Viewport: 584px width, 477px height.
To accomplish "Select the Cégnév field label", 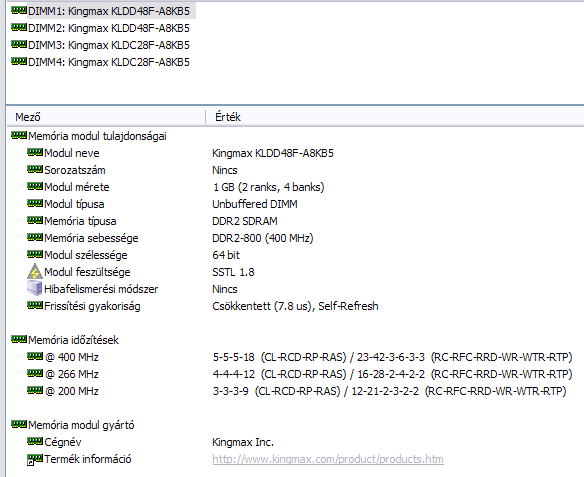I will click(x=63, y=442).
